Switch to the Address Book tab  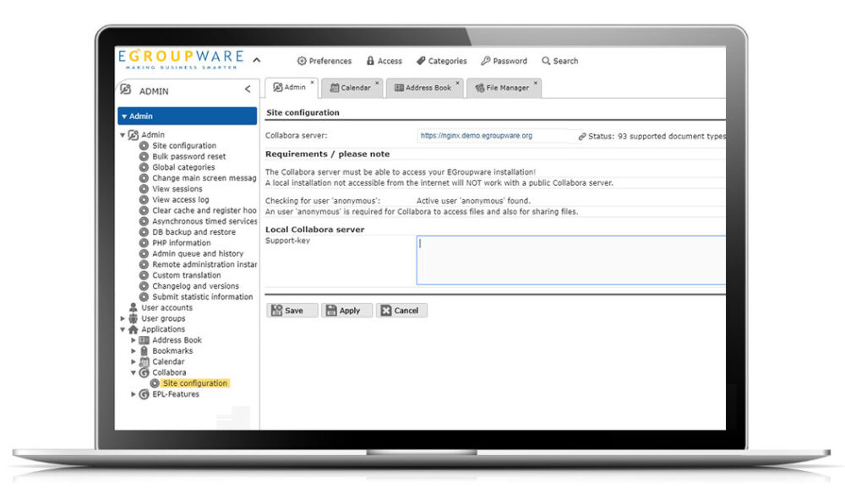click(422, 88)
